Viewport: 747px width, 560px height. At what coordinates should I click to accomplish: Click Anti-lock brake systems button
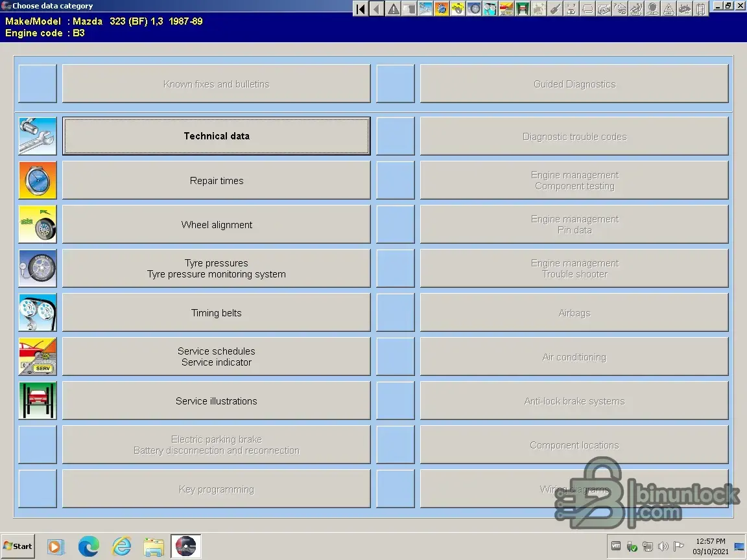(574, 401)
